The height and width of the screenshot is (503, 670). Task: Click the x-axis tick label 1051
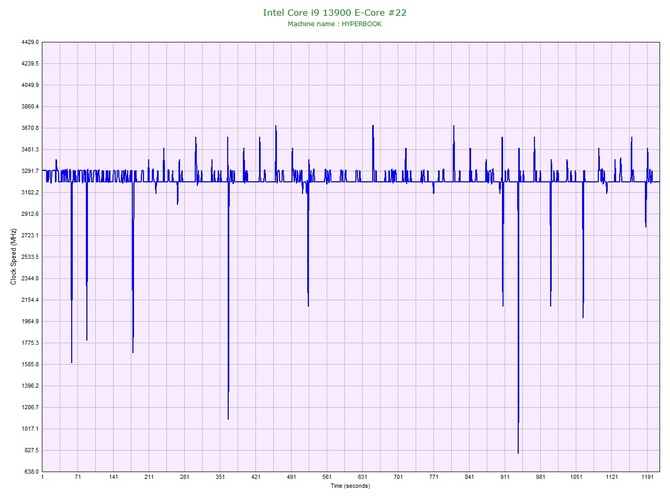coord(576,477)
